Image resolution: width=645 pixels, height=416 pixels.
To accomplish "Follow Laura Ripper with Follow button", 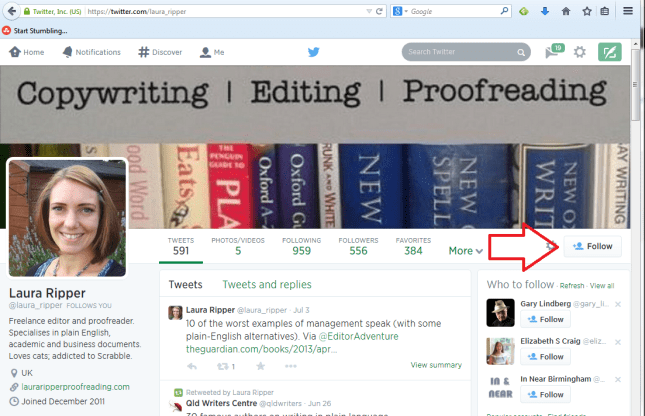I will (592, 246).
